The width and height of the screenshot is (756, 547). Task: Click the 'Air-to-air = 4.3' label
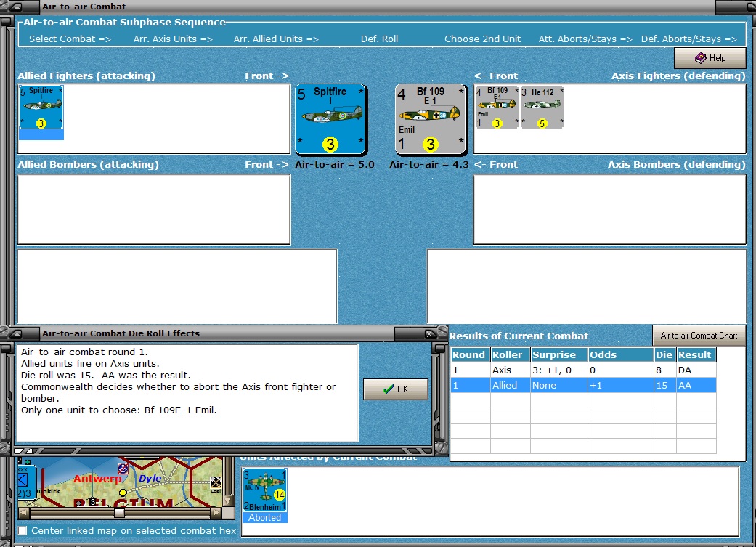pyautogui.click(x=429, y=164)
